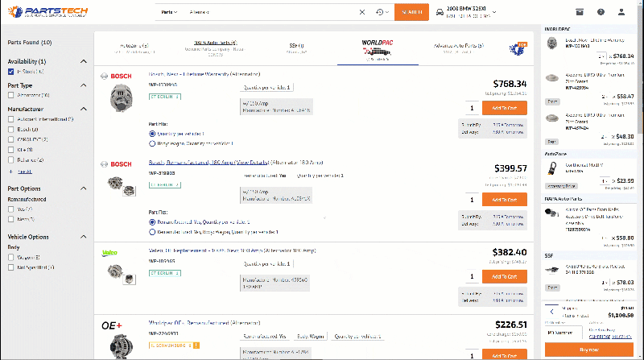Check the OE+ manufacturer filter
Image resolution: width=644 pixels, height=360 pixels.
point(11,150)
